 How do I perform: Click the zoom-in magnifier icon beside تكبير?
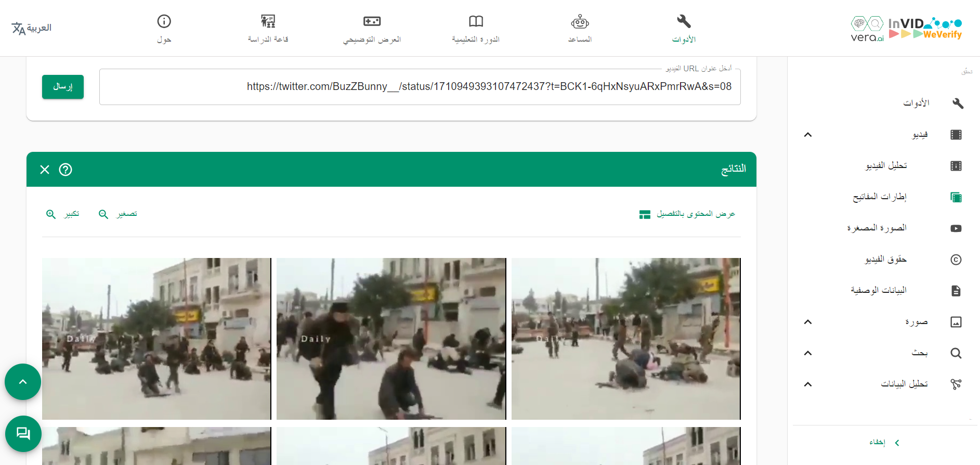(51, 214)
